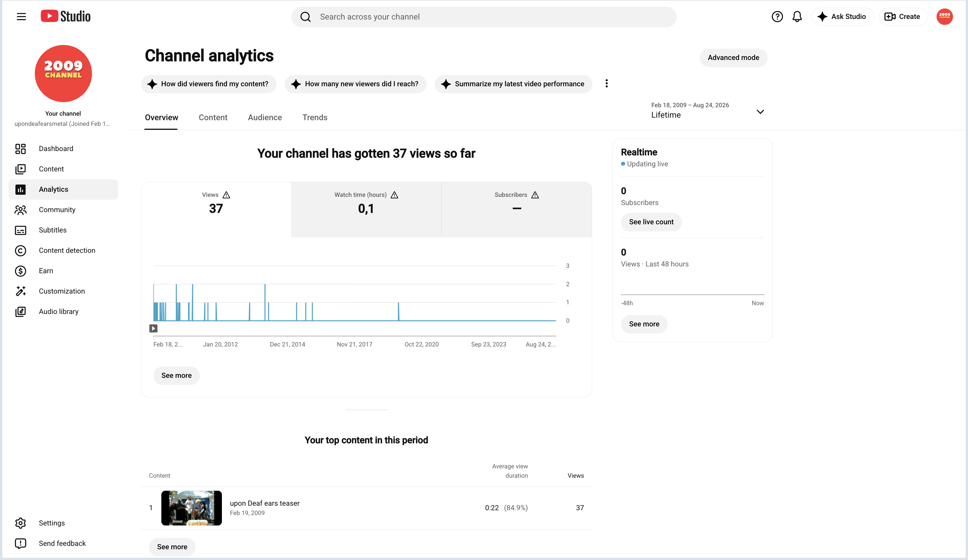
Task: Click the Subtitles icon
Action: (20, 230)
